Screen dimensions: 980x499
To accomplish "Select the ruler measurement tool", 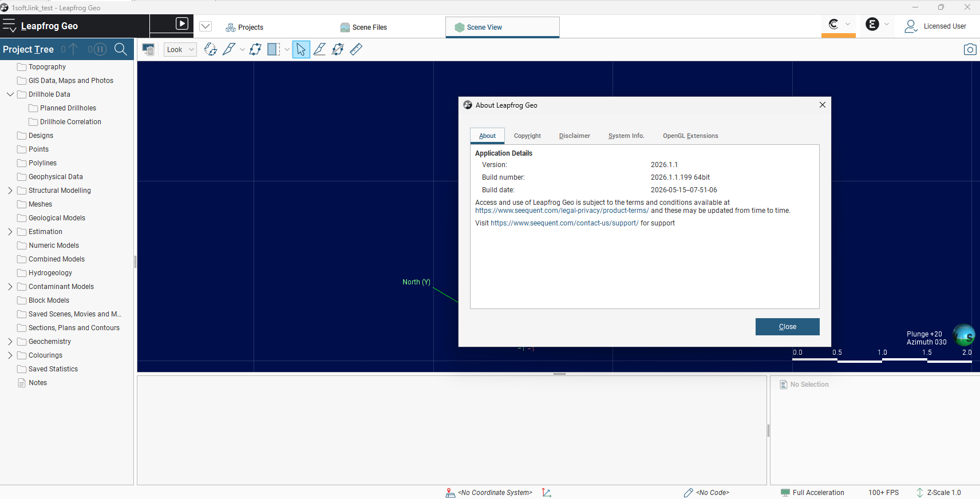I will coord(356,49).
